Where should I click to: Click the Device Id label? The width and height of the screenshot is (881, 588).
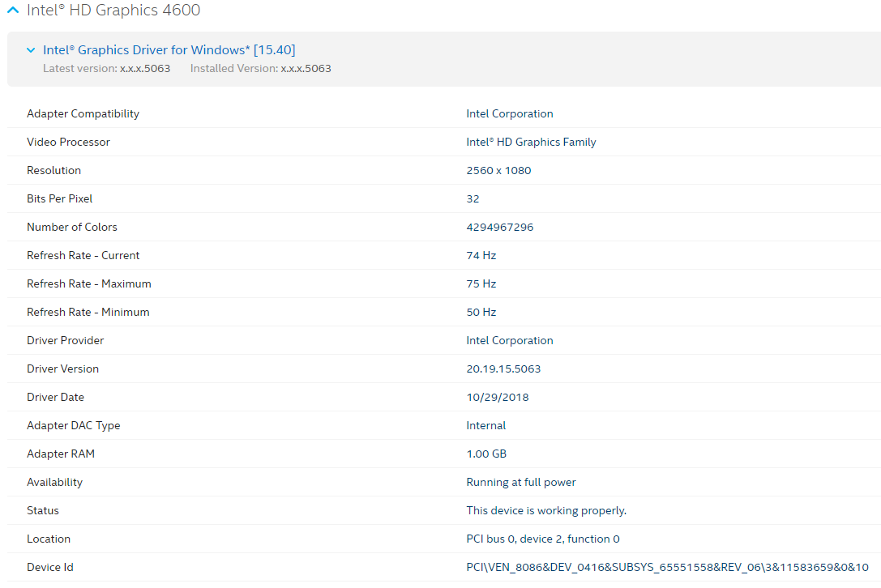[50, 567]
